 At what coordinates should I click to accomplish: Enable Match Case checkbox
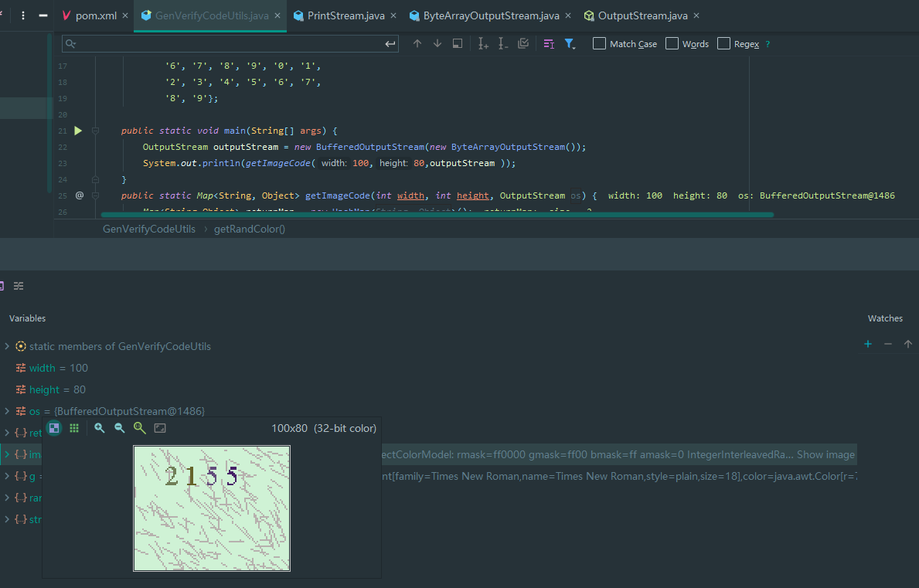[599, 44]
